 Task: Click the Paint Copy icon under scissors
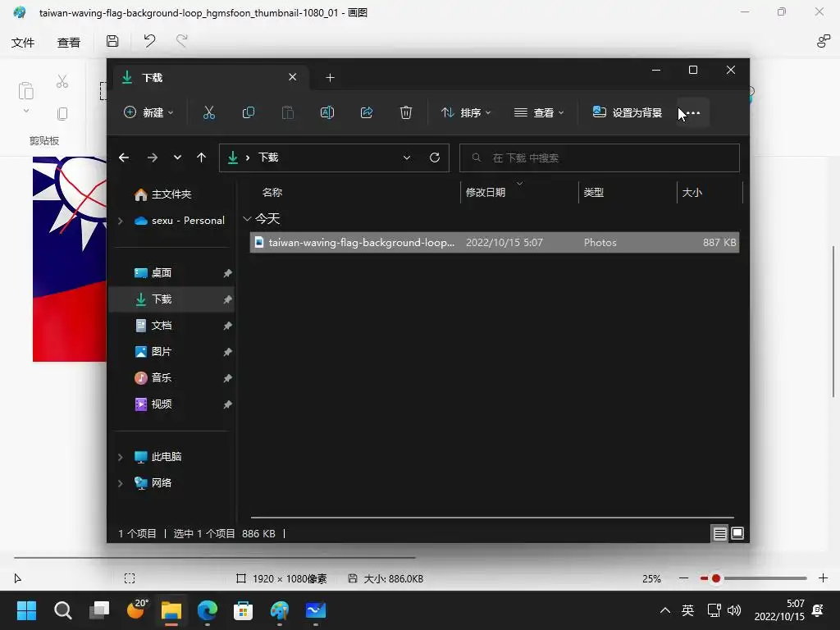pos(62,113)
